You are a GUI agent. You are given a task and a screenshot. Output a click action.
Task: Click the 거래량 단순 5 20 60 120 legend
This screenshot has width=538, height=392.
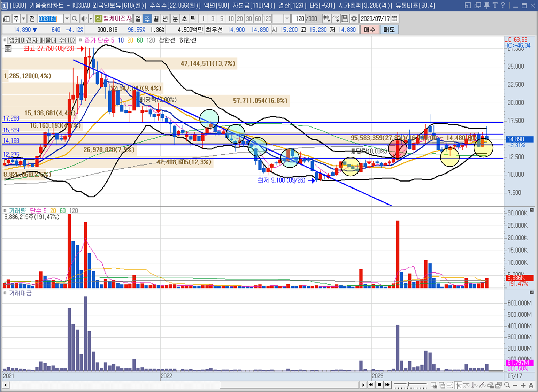click(x=43, y=210)
